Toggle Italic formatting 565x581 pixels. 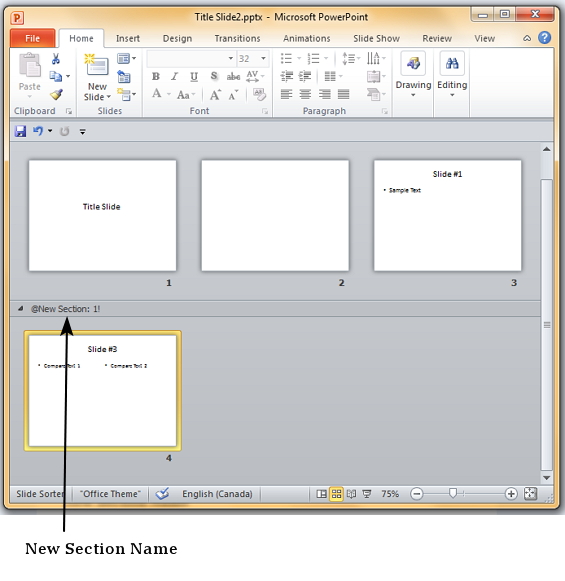coord(175,76)
